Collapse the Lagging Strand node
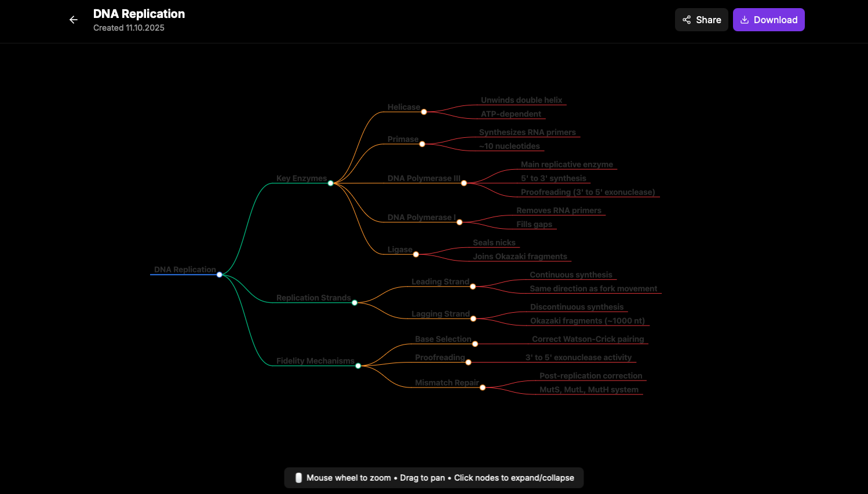 coord(473,319)
